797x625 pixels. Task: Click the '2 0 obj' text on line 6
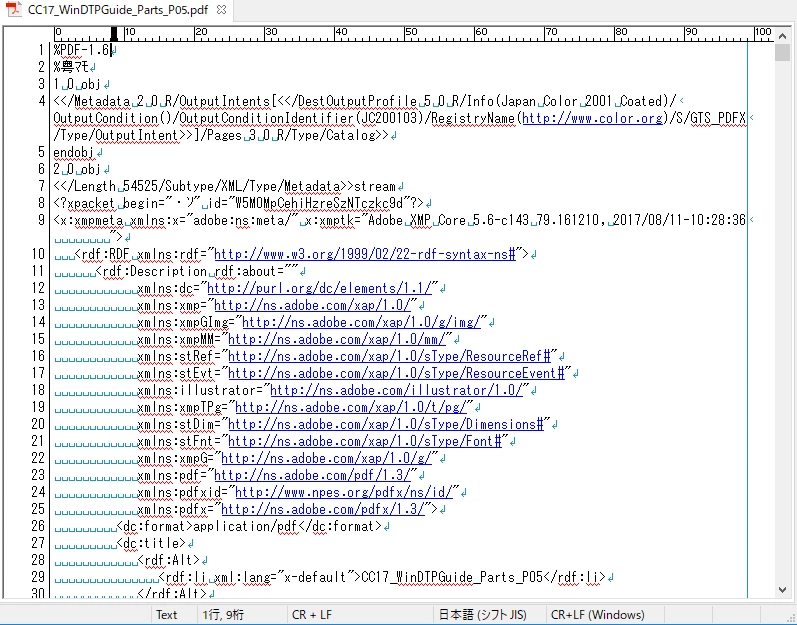(x=77, y=169)
